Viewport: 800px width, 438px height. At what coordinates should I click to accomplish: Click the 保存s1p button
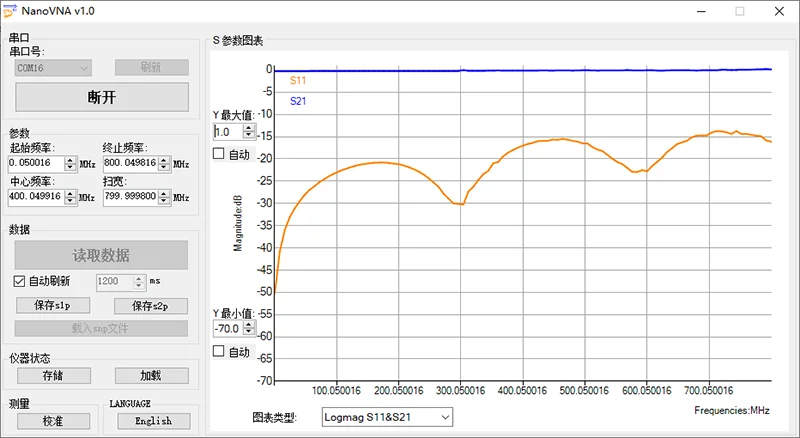point(53,306)
